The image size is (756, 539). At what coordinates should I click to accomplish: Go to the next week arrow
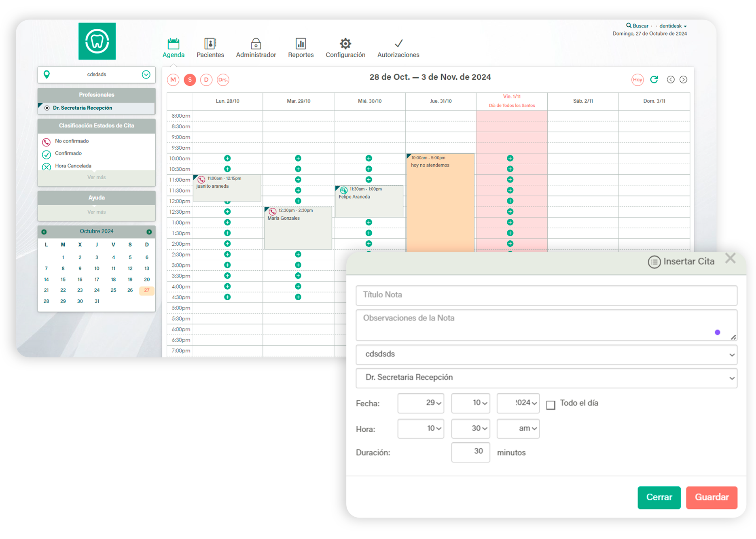pos(683,80)
